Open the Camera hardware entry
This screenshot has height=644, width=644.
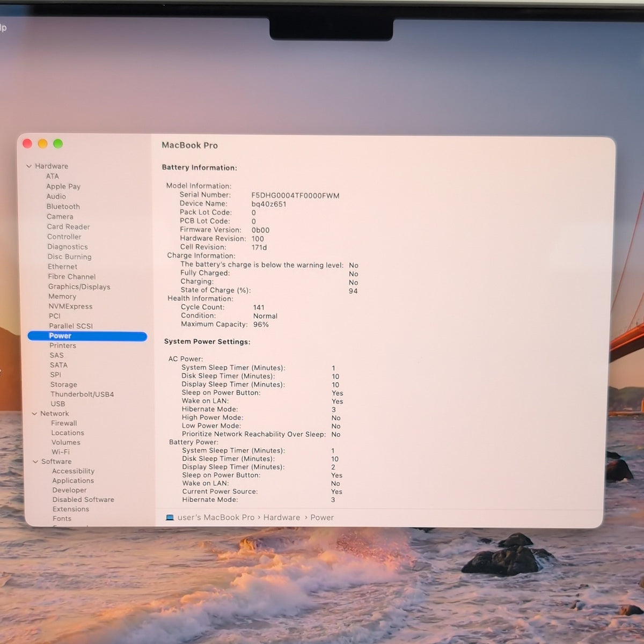coord(60,217)
